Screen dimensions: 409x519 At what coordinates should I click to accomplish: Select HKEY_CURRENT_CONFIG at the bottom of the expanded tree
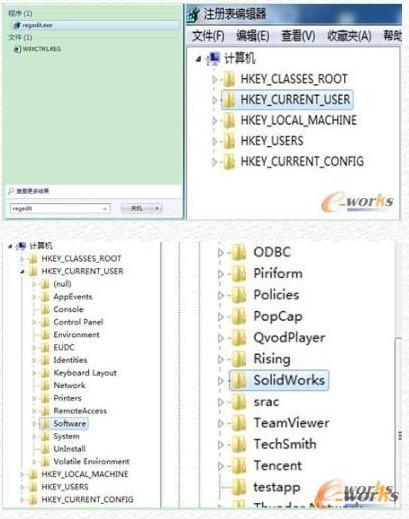pyautogui.click(x=87, y=499)
